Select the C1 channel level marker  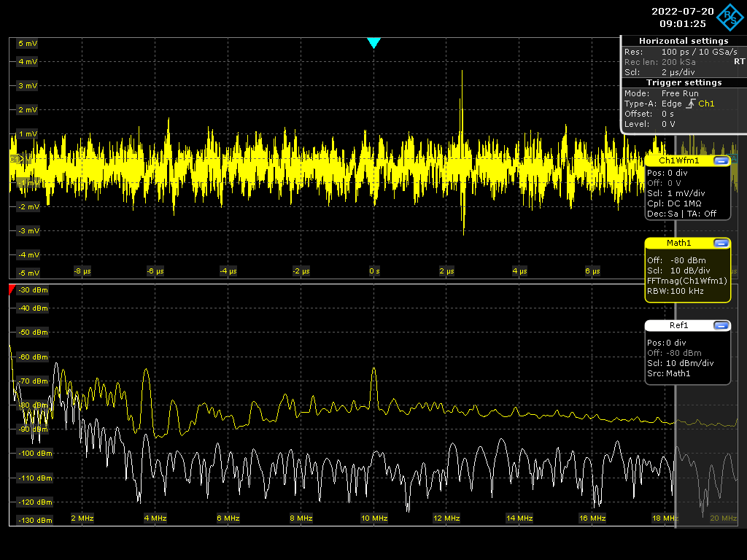pyautogui.click(x=13, y=158)
